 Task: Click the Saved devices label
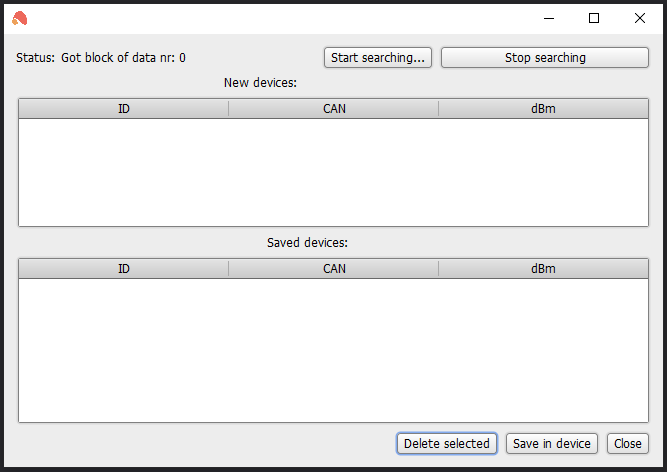[x=307, y=242]
